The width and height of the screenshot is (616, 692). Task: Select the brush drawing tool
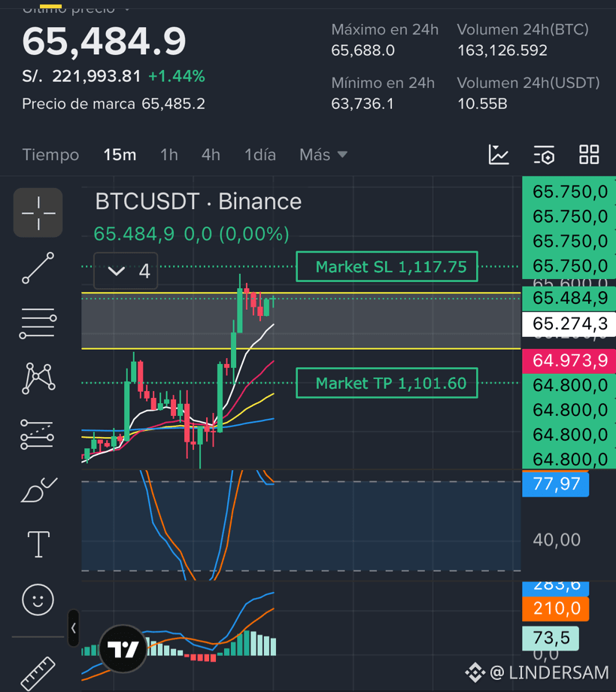(x=38, y=490)
